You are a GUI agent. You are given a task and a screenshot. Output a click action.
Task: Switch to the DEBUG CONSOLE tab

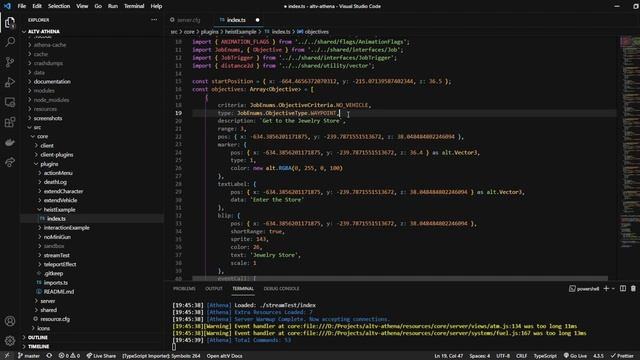tap(282, 289)
